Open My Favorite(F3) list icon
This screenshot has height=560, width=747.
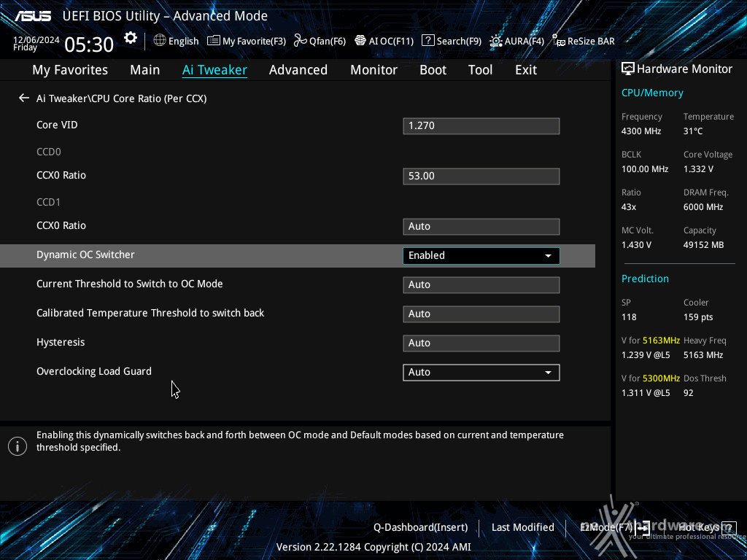[214, 41]
